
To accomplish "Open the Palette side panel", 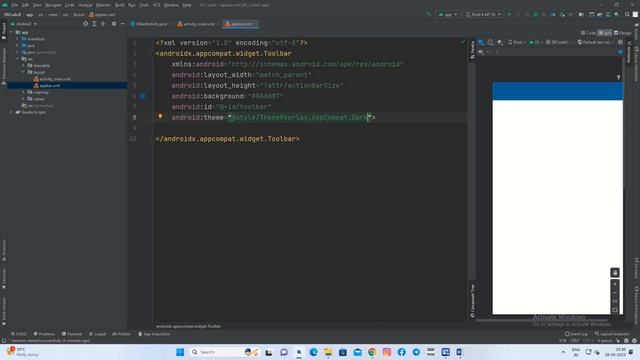I will [x=472, y=50].
